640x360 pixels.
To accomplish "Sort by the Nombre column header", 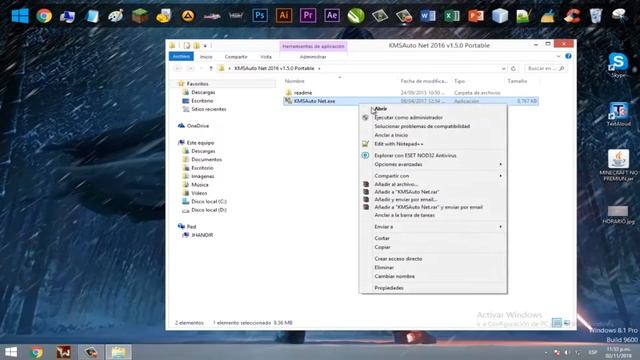I will click(294, 81).
